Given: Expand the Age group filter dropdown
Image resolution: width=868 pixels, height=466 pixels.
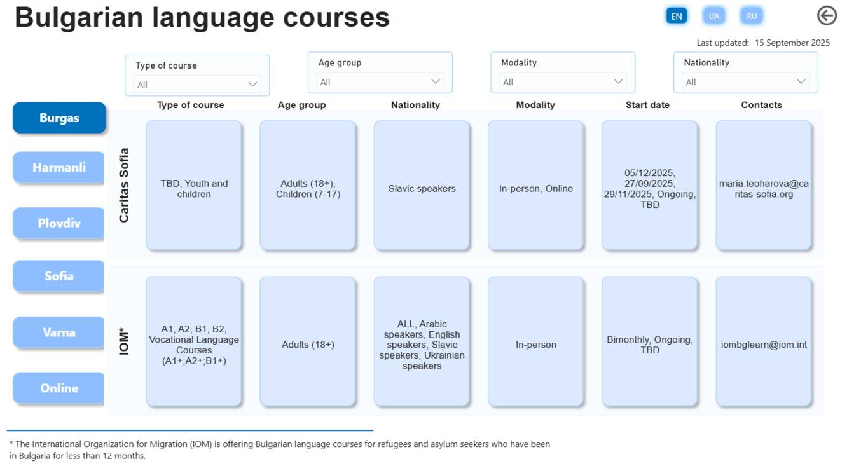Looking at the screenshot, I should click(x=380, y=82).
